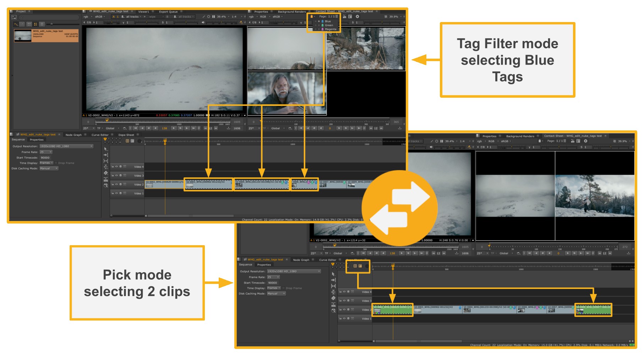Lock the Video 4 track
This screenshot has height=355, width=644.
coord(113,166)
